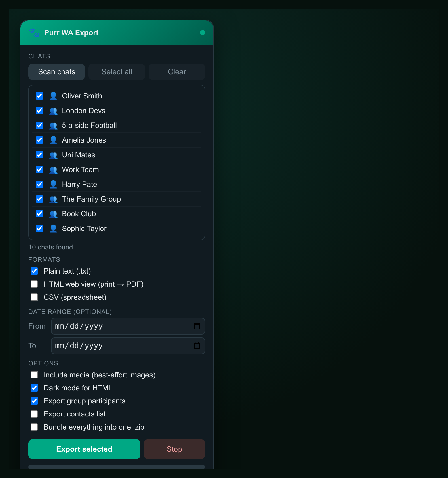Click the progress bar at panel bottom

(x=117, y=467)
